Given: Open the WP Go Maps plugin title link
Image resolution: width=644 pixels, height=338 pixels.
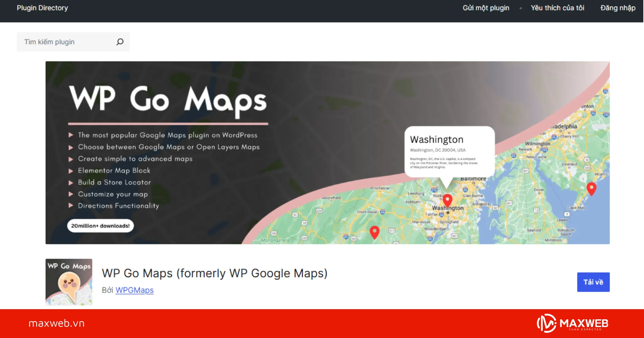Looking at the screenshot, I should tap(215, 273).
